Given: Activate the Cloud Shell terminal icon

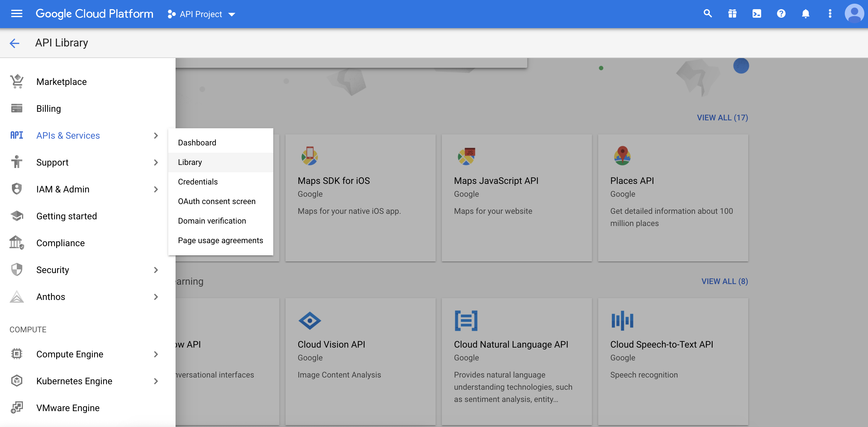Looking at the screenshot, I should [x=757, y=14].
